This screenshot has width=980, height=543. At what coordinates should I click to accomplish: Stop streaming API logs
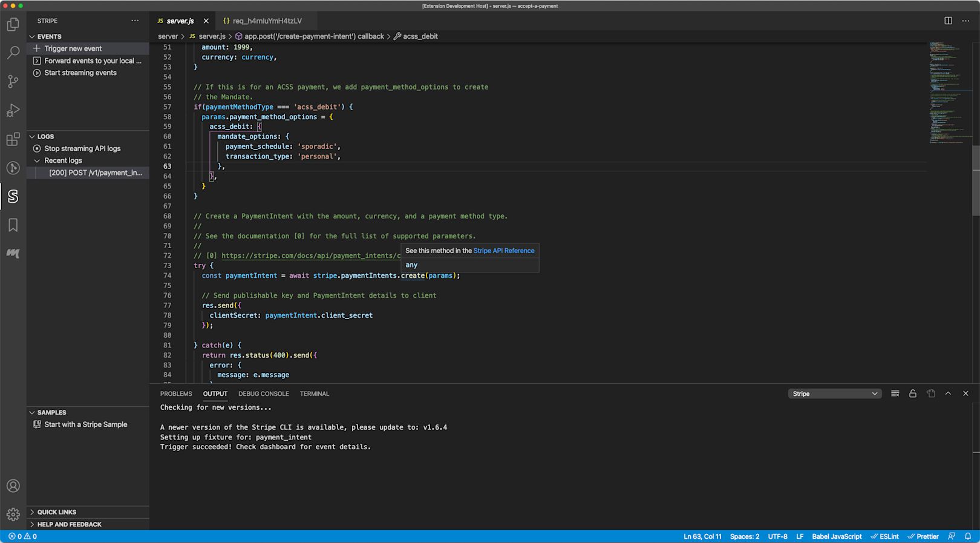(x=82, y=148)
